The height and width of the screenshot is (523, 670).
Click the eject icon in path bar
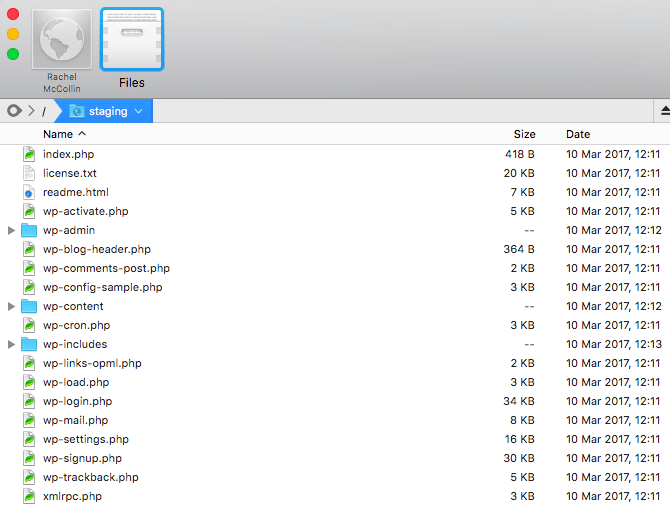[x=664, y=111]
